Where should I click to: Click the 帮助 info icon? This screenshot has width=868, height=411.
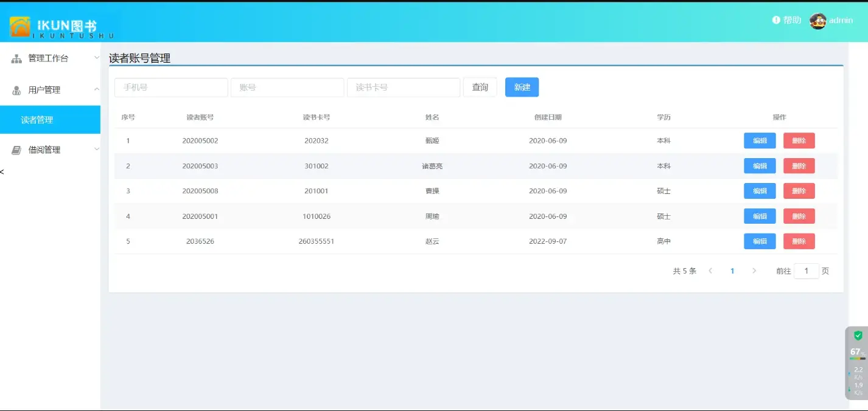tap(776, 20)
